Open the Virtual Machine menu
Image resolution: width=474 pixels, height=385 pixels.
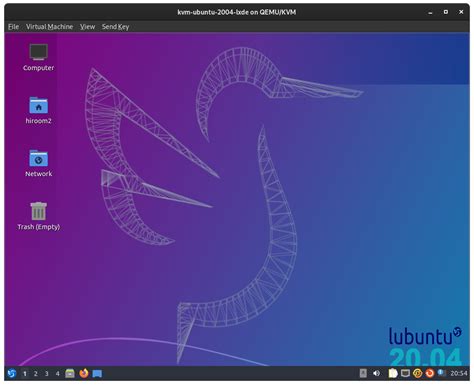pyautogui.click(x=49, y=27)
